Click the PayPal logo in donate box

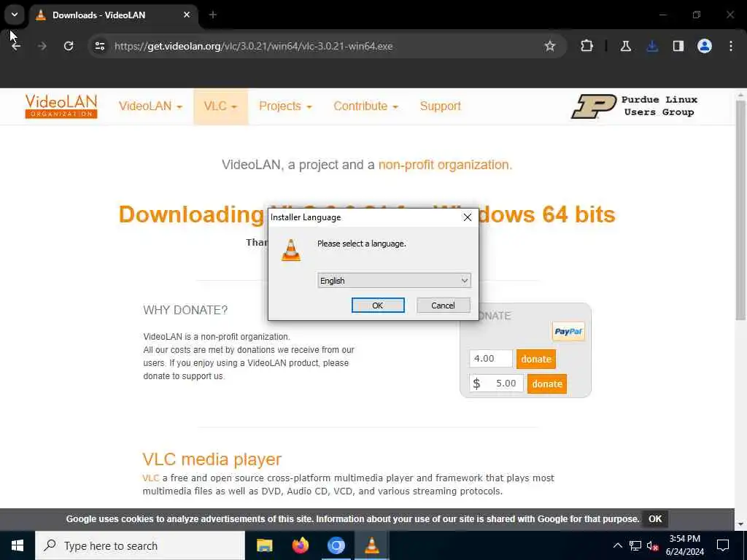pyautogui.click(x=568, y=332)
